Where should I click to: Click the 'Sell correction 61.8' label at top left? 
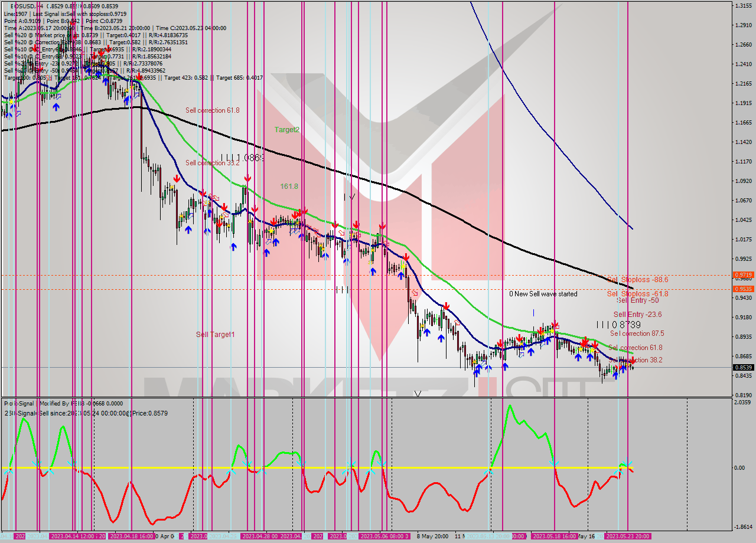212,110
